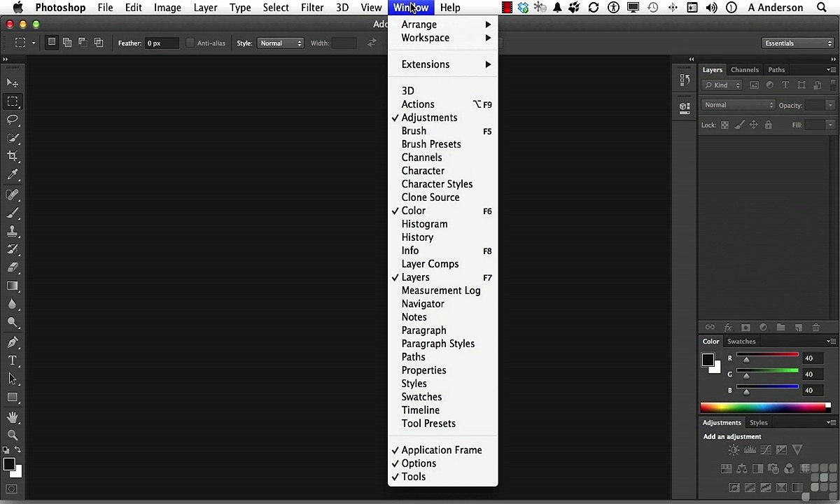Viewport: 840px width, 504px height.
Task: Click the Curves adjustment icon
Action: click(x=766, y=450)
